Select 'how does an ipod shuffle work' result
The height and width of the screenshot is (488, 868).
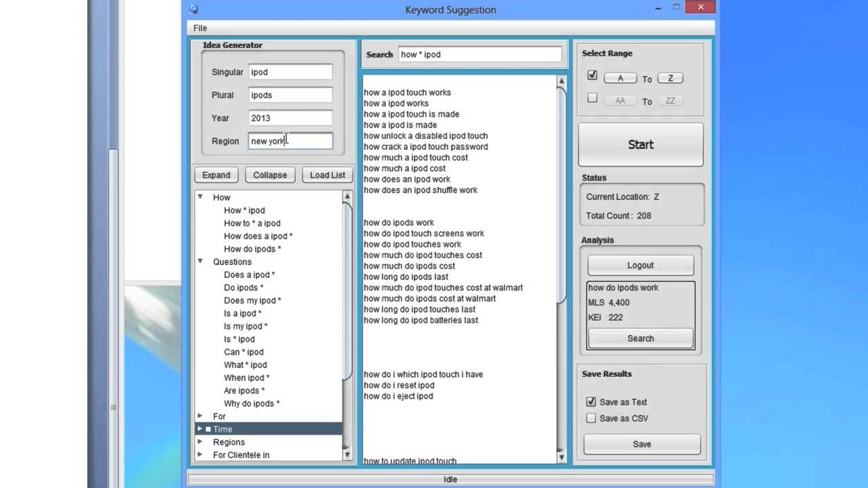click(x=420, y=190)
